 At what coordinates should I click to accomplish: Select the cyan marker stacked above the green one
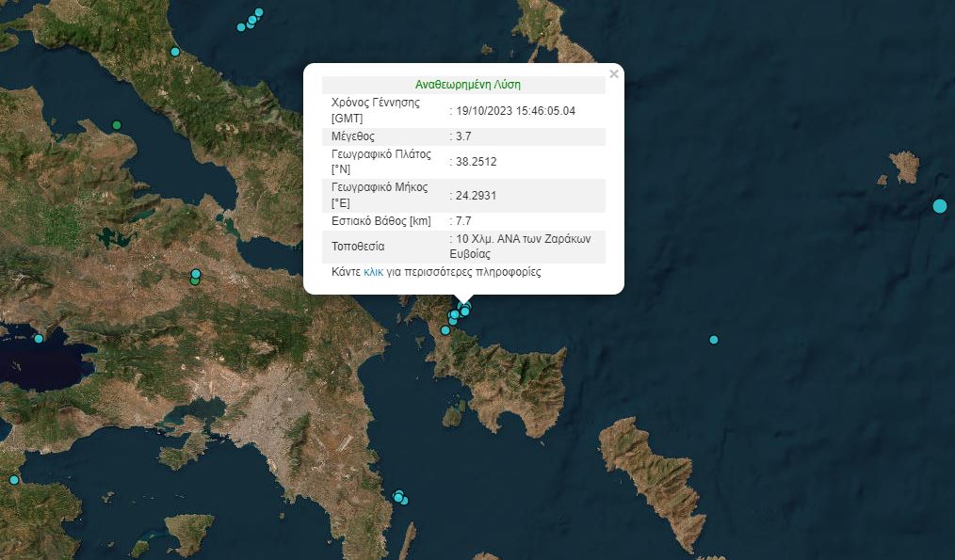(196, 274)
